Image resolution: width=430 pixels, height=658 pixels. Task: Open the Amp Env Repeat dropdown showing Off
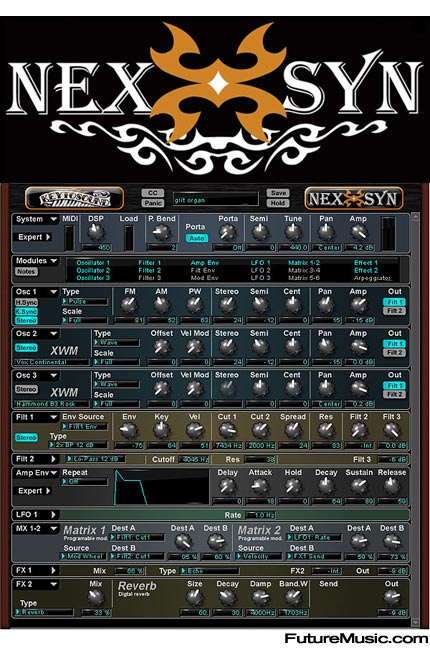[x=85, y=481]
